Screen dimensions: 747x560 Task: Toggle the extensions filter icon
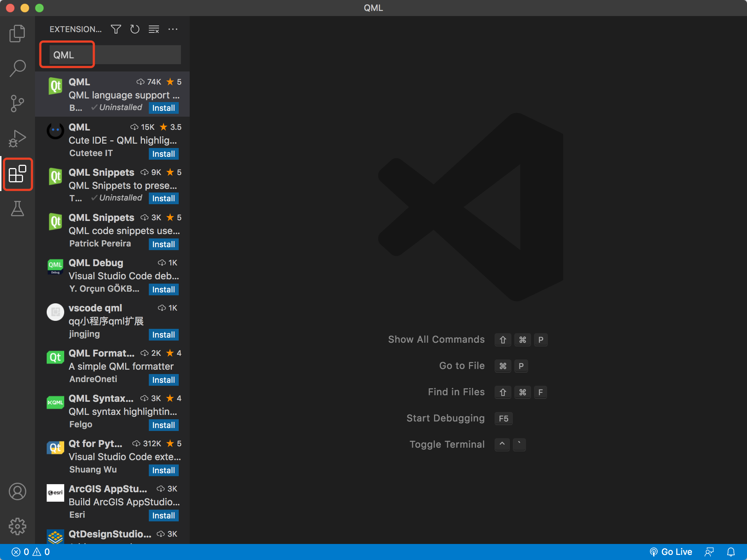click(x=116, y=29)
